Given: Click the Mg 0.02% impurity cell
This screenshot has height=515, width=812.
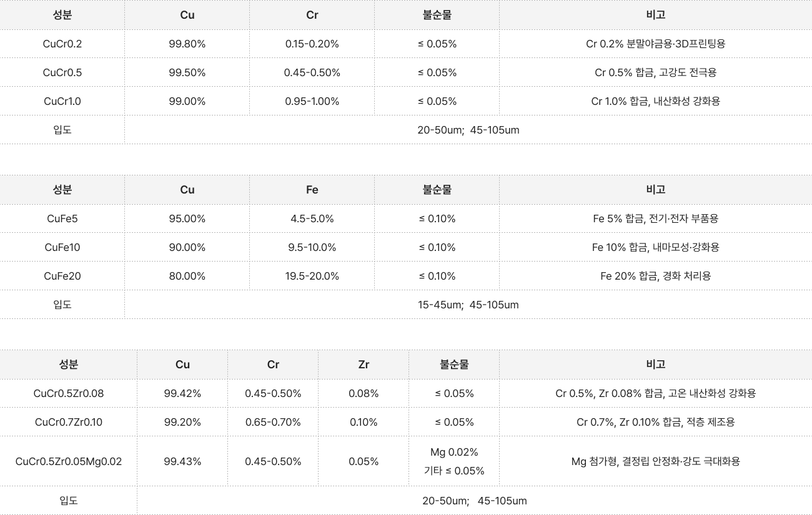Looking at the screenshot, I should 454,453.
